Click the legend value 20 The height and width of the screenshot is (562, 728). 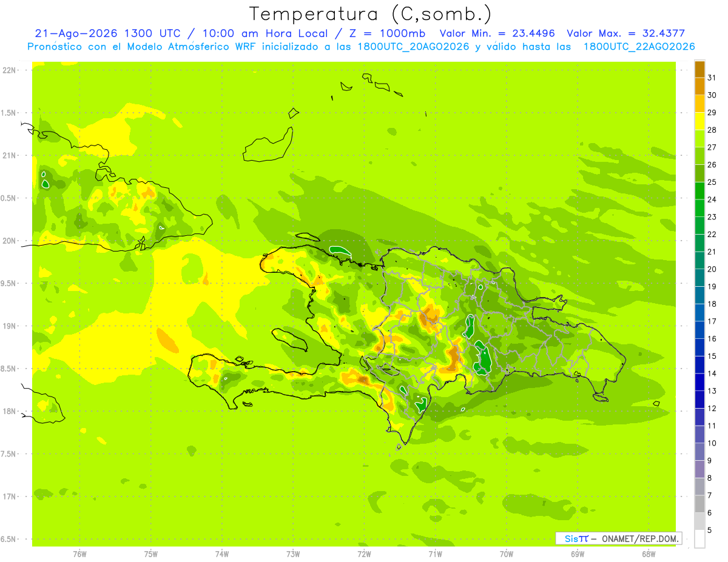(x=712, y=269)
